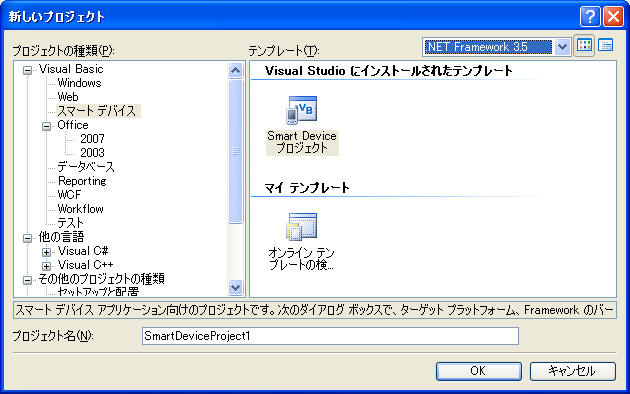Screen dimensions: 630x394
Task: Click the project tree scroll down arrow
Action: coord(235,287)
